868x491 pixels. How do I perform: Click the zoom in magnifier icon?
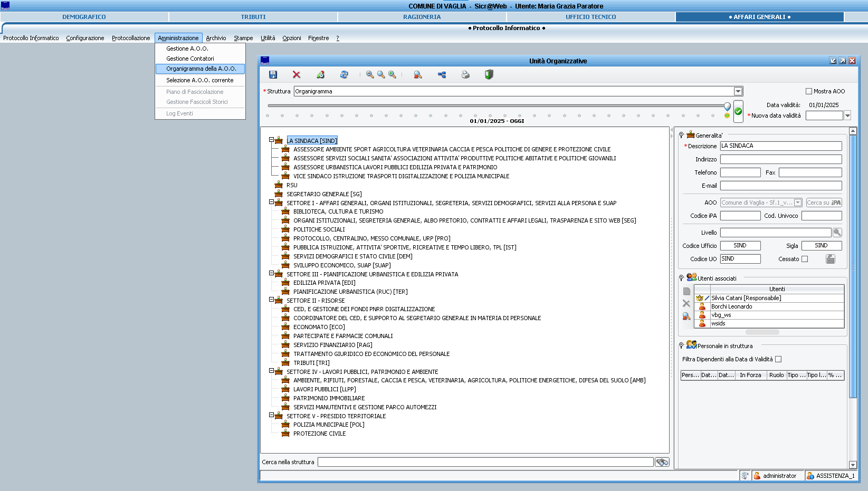[392, 75]
